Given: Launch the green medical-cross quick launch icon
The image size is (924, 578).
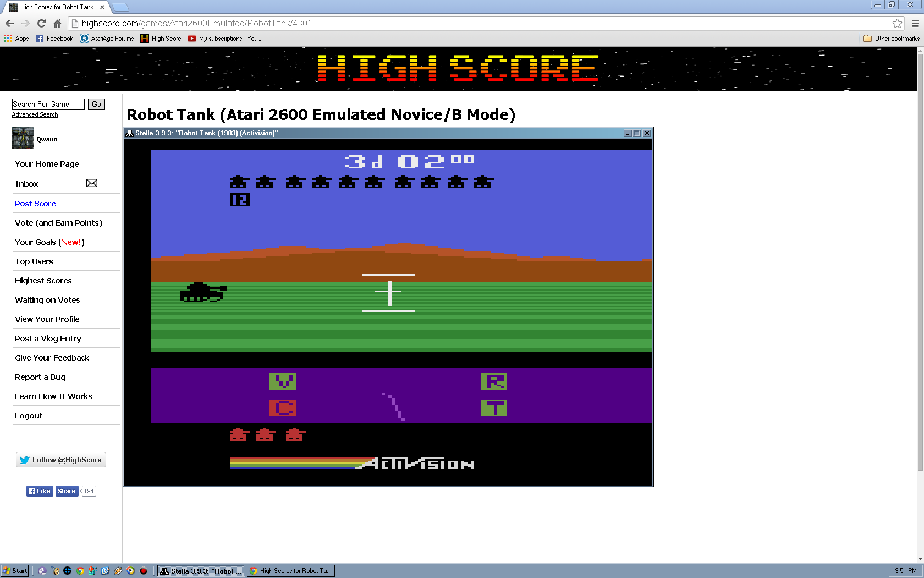Looking at the screenshot, I should pyautogui.click(x=93, y=571).
